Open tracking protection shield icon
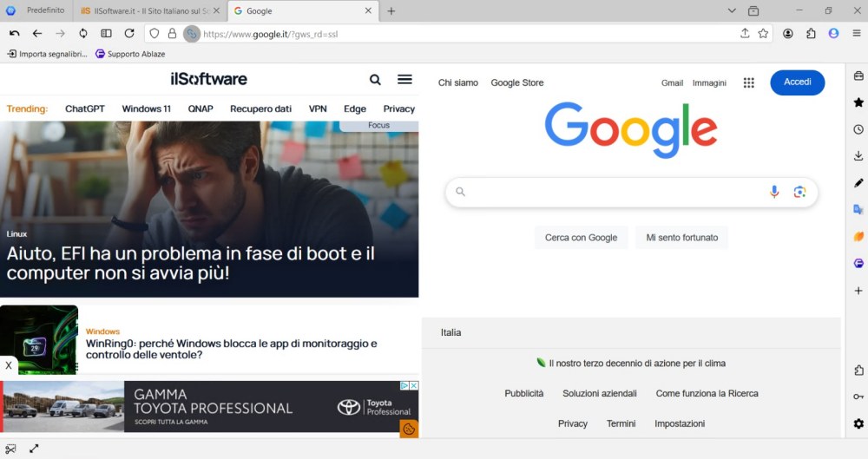Viewport: 868px width, 459px height. coord(155,34)
